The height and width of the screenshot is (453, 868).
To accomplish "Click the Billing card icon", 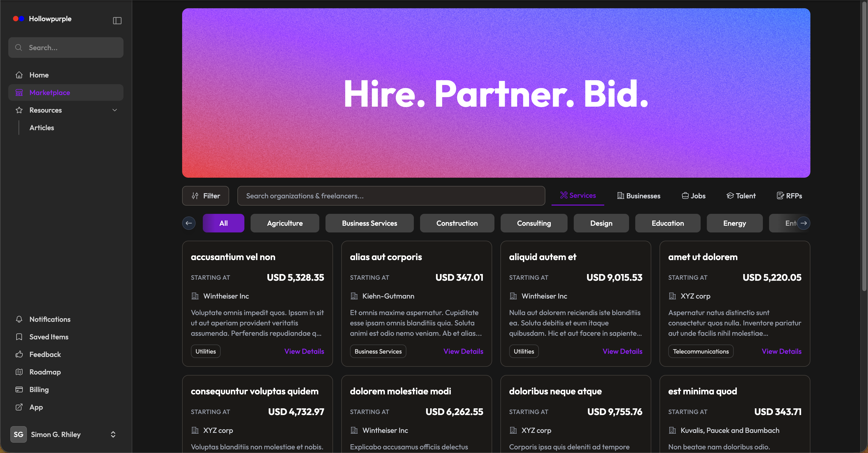I will pyautogui.click(x=19, y=389).
